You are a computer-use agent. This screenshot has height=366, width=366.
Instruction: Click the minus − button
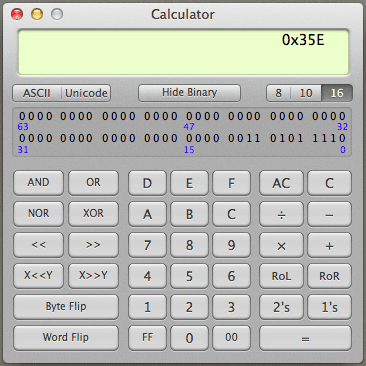pos(329,214)
